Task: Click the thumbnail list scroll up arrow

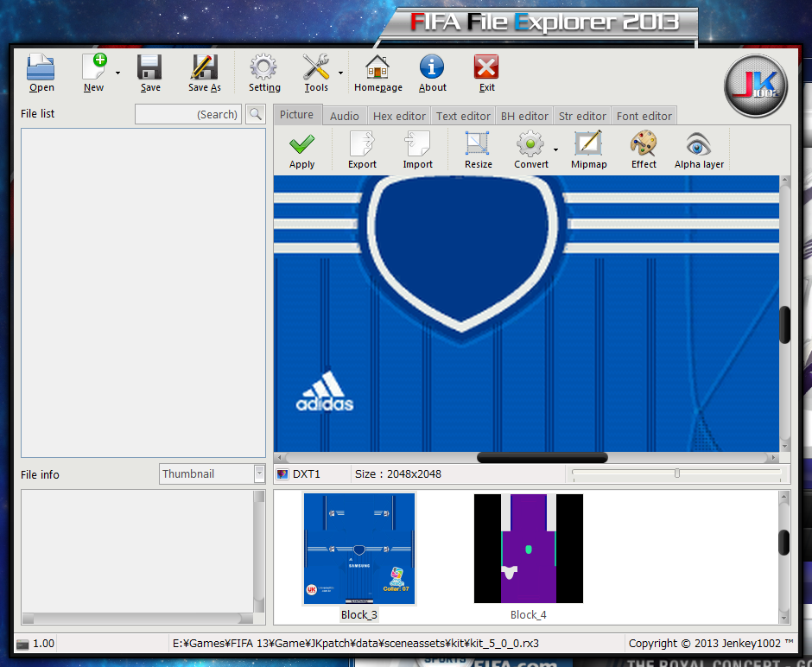Action: coord(784,497)
